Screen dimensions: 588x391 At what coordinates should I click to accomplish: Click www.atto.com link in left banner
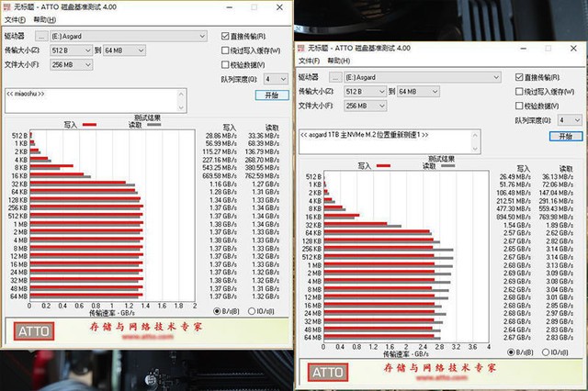pyautogui.click(x=147, y=337)
